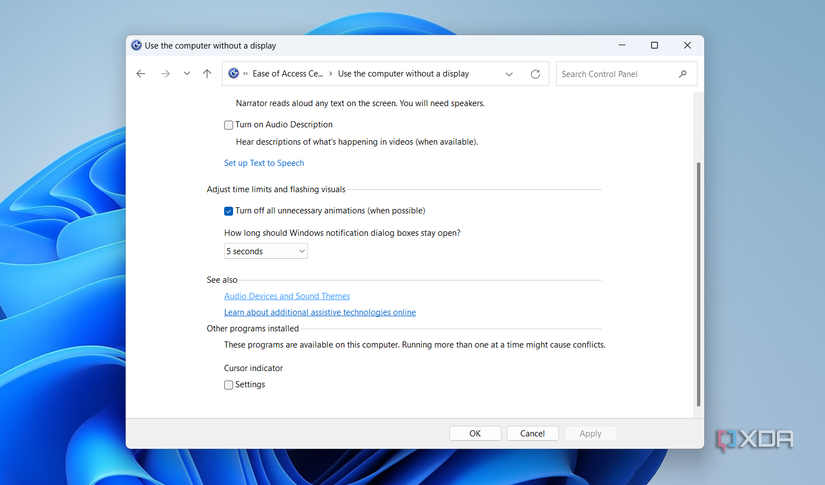Refresh the Control Panel page

[535, 74]
